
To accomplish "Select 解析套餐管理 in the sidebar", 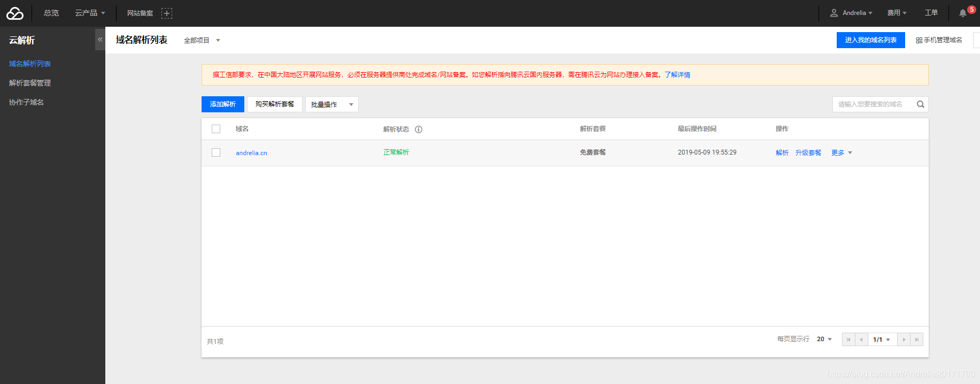I will [x=30, y=83].
